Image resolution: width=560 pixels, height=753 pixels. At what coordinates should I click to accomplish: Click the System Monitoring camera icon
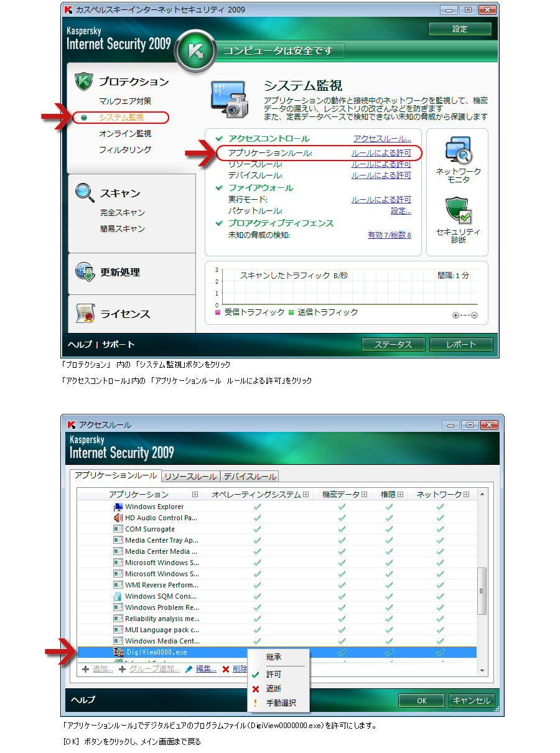[x=230, y=100]
